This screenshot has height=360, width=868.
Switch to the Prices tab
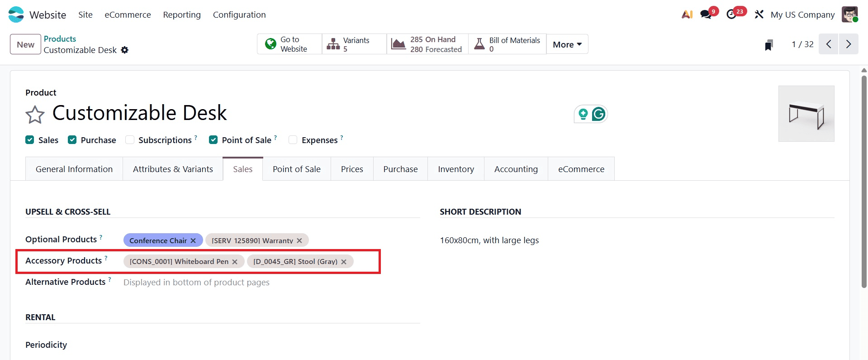click(352, 169)
